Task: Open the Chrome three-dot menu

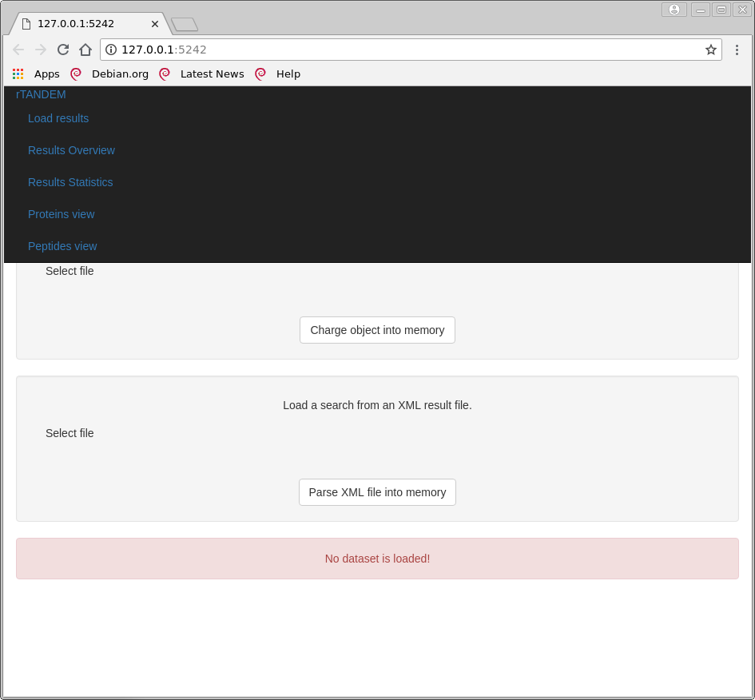Action: (x=737, y=50)
